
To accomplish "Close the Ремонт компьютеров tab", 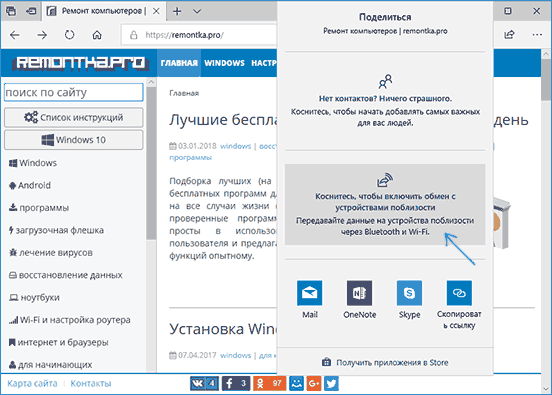I will point(156,11).
